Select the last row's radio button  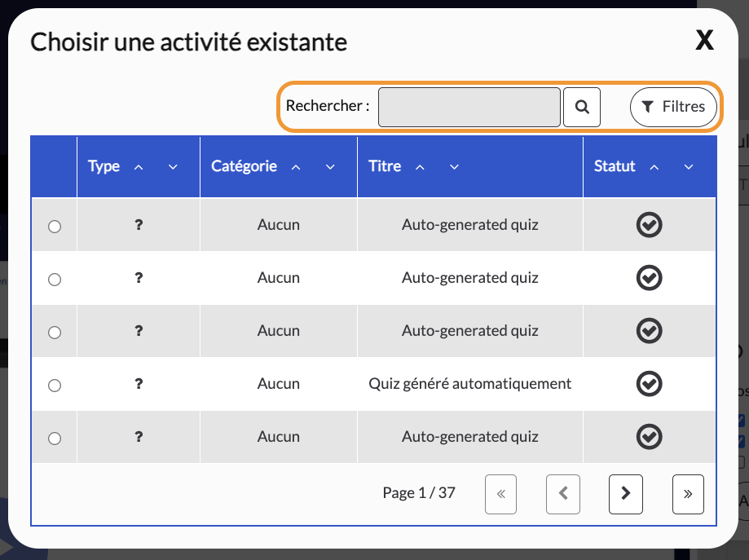coord(55,439)
